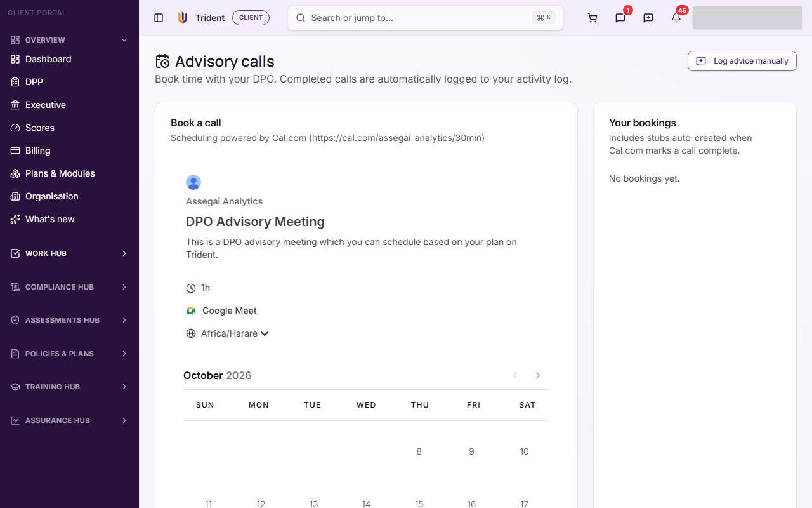Focus the Search or jump to field
Image resolution: width=812 pixels, height=508 pixels.
[x=425, y=18]
